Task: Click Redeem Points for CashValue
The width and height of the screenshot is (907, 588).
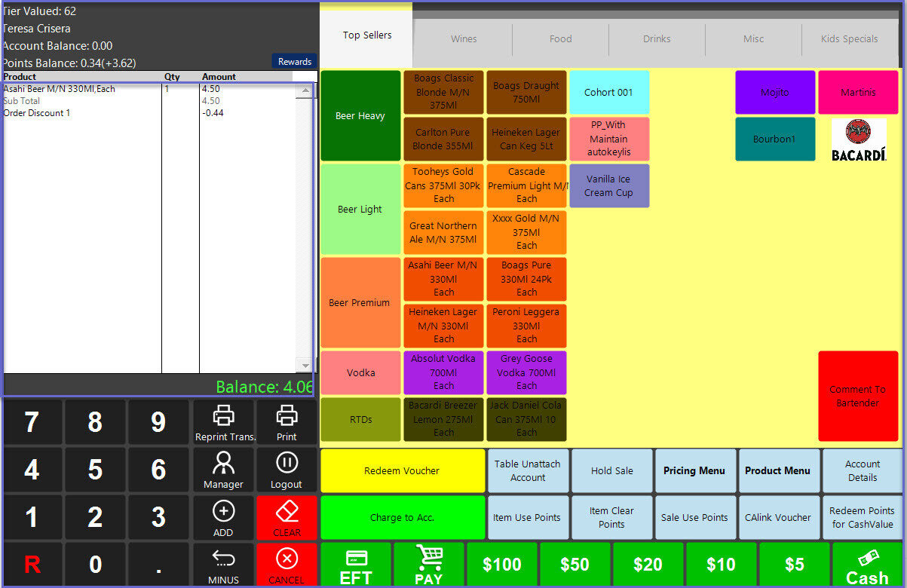Action: click(863, 518)
